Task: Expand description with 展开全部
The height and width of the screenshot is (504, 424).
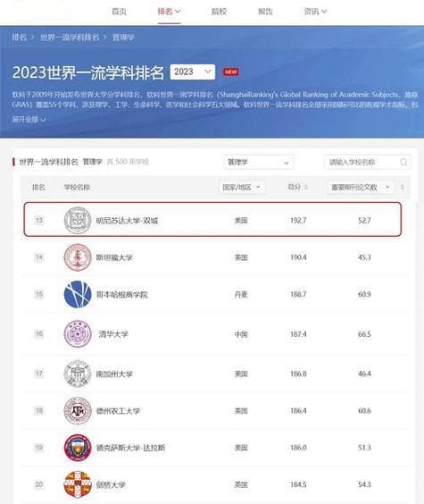Action: (29, 119)
